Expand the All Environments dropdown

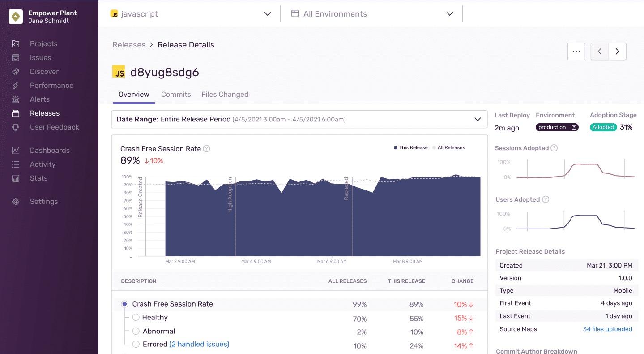(x=372, y=14)
